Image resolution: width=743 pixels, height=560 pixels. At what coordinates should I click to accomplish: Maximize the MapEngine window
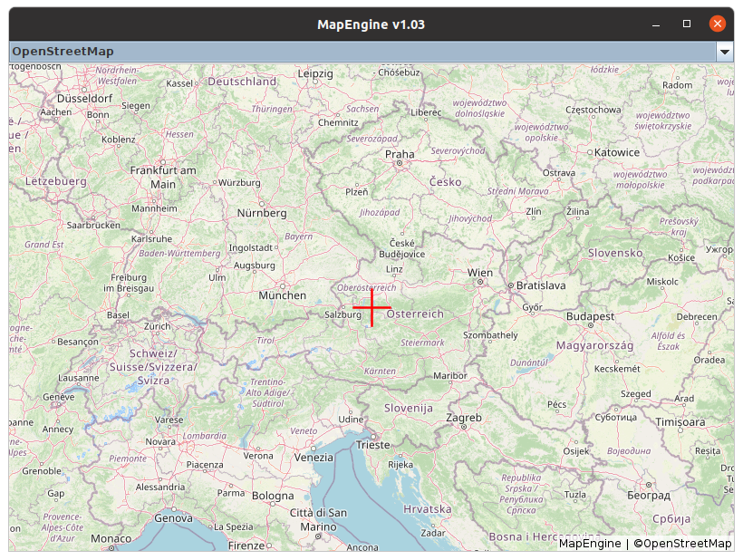tap(687, 24)
